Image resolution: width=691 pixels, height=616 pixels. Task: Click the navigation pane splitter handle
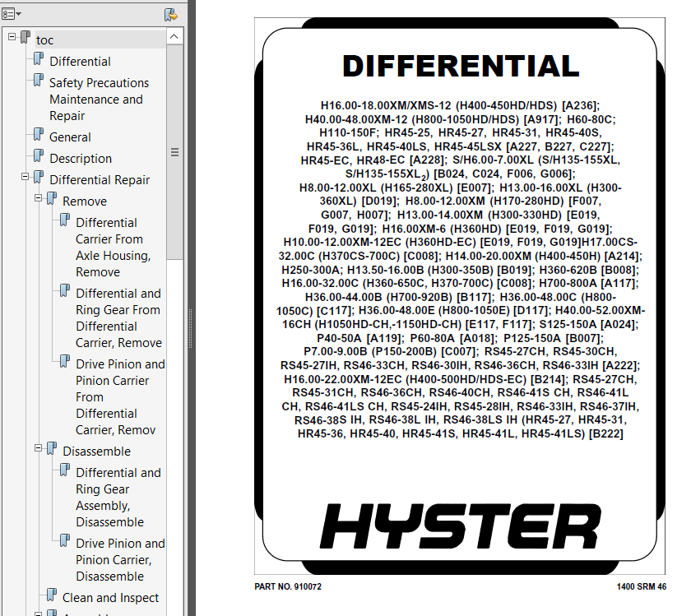tap(190, 328)
